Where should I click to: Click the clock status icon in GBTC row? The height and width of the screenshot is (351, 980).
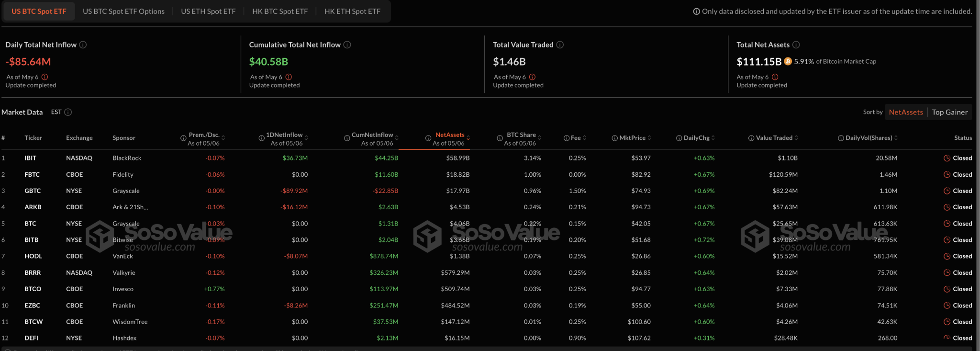coord(947,191)
